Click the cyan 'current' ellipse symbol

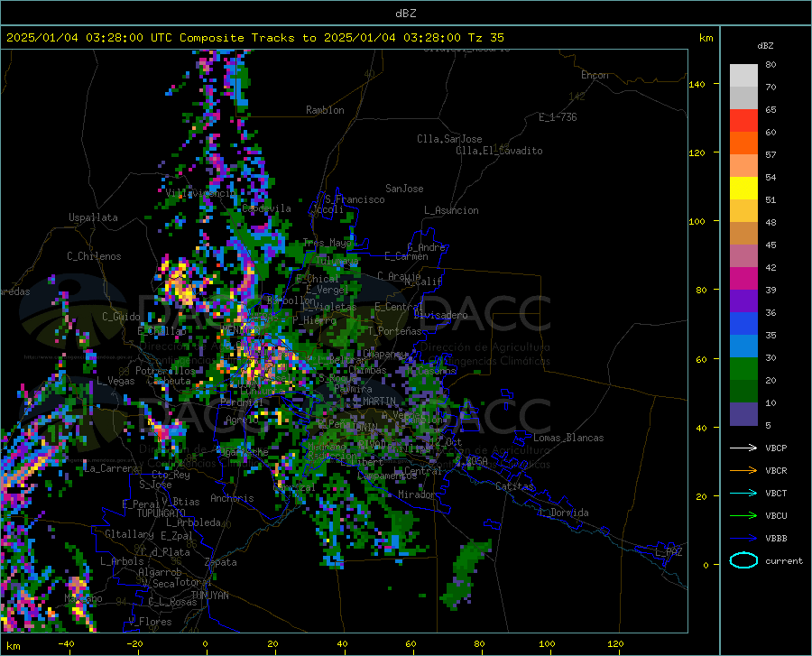click(743, 560)
